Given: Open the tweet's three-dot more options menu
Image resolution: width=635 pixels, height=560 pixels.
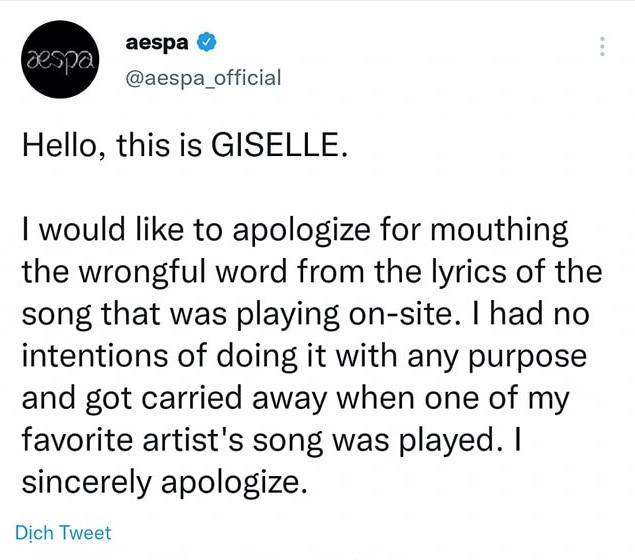Looking at the screenshot, I should tap(602, 46).
